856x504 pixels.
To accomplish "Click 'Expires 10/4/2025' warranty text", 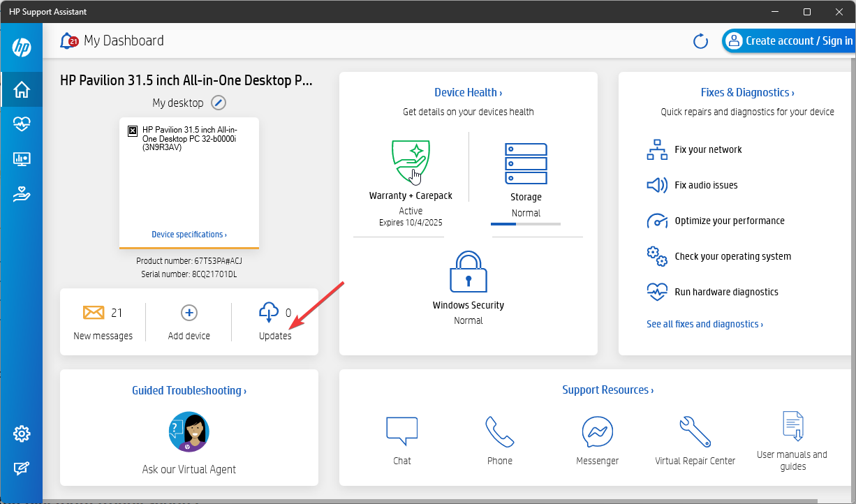I will 411,223.
